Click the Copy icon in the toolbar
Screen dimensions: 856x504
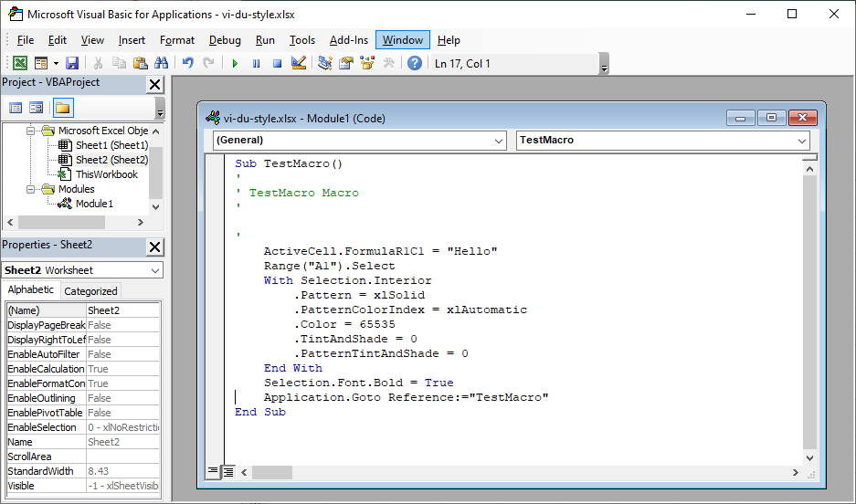tap(119, 63)
